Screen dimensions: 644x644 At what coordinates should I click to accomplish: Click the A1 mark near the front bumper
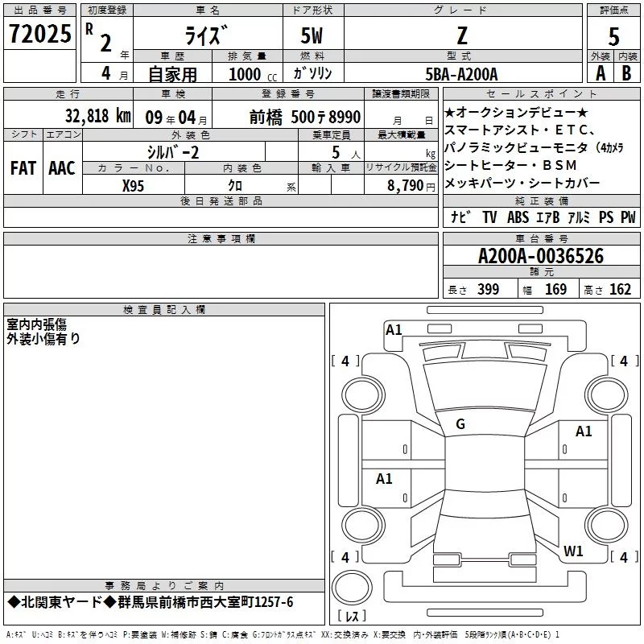point(394,329)
